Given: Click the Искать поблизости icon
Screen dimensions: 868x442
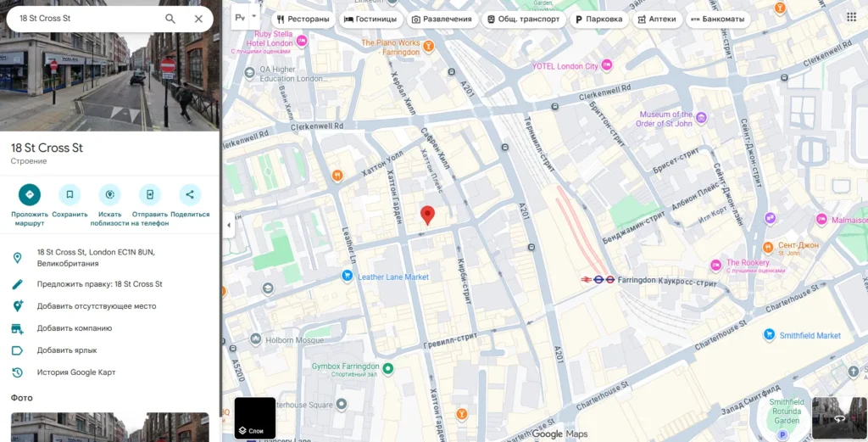Looking at the screenshot, I should pyautogui.click(x=109, y=194).
